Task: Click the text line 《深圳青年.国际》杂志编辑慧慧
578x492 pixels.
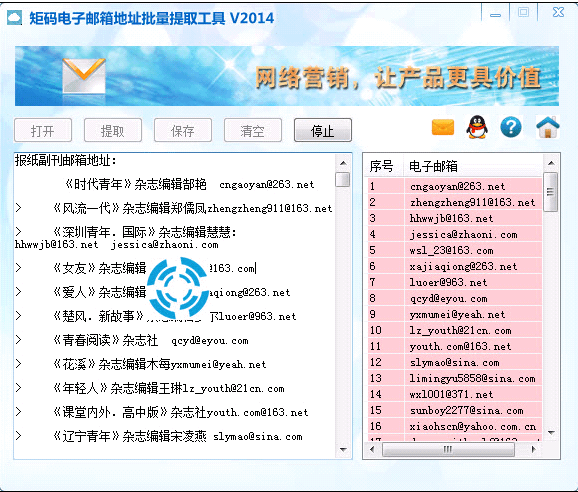Action: coord(144,232)
